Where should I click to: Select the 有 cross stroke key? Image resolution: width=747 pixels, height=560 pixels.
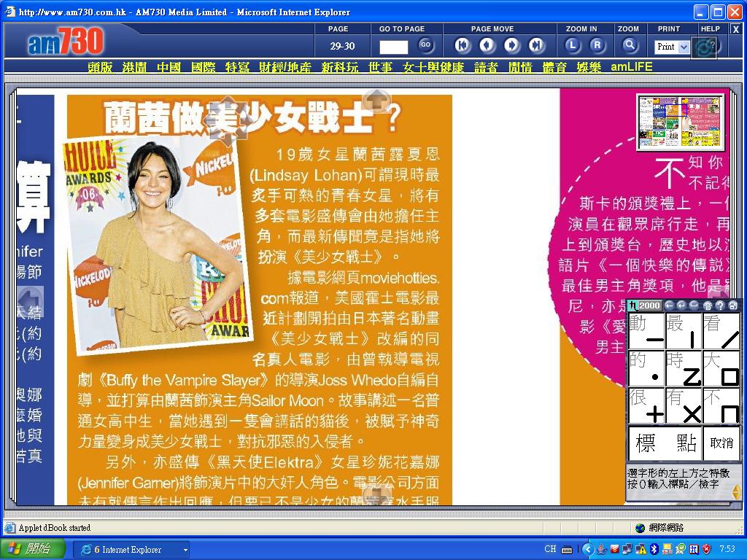[684, 405]
